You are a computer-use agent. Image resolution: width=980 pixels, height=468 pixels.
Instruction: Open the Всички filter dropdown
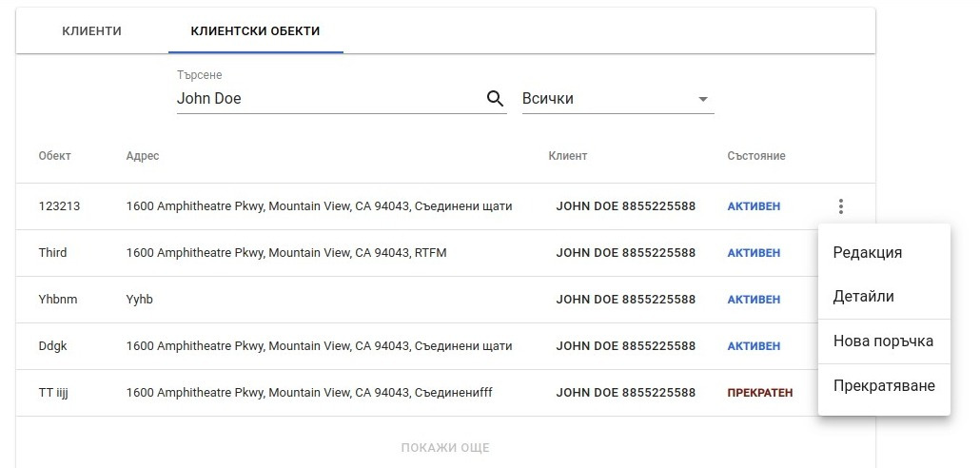coord(618,99)
